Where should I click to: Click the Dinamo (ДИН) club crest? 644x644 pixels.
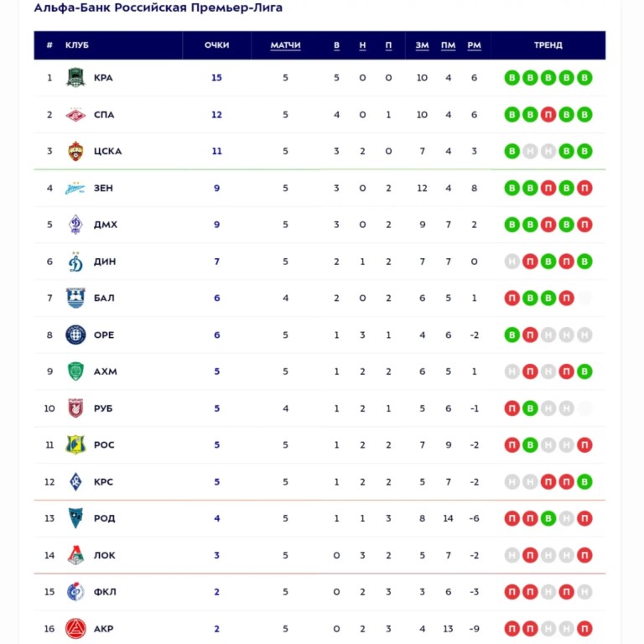(75, 262)
